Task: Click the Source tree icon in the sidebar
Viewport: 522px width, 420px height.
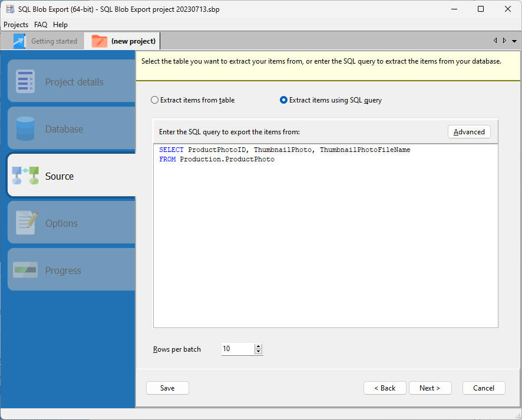Action: coord(25,175)
